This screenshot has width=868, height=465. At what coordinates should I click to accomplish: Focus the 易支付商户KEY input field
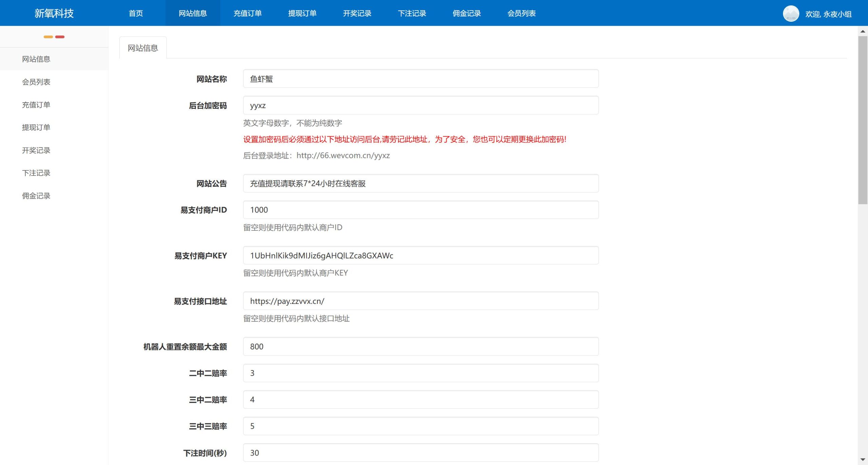click(x=421, y=255)
